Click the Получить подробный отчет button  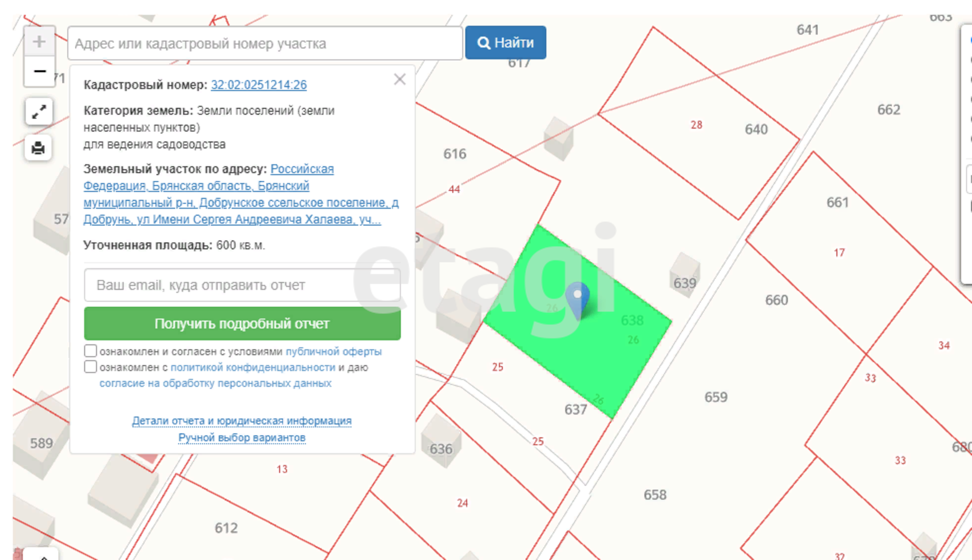click(x=243, y=323)
